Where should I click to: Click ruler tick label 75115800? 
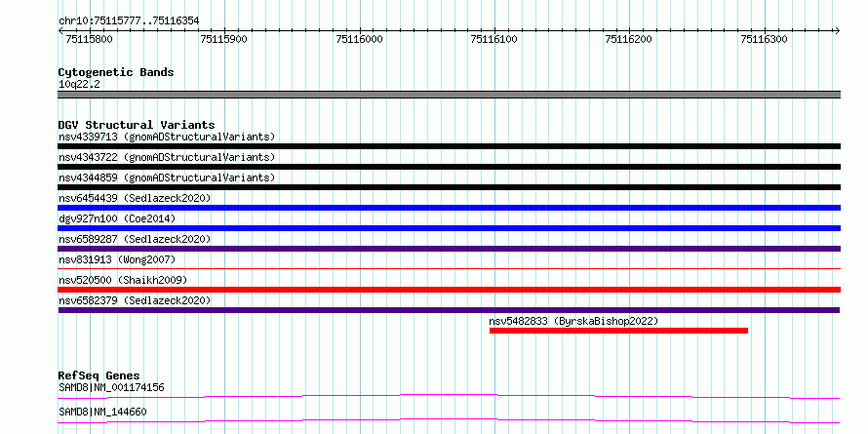click(89, 39)
